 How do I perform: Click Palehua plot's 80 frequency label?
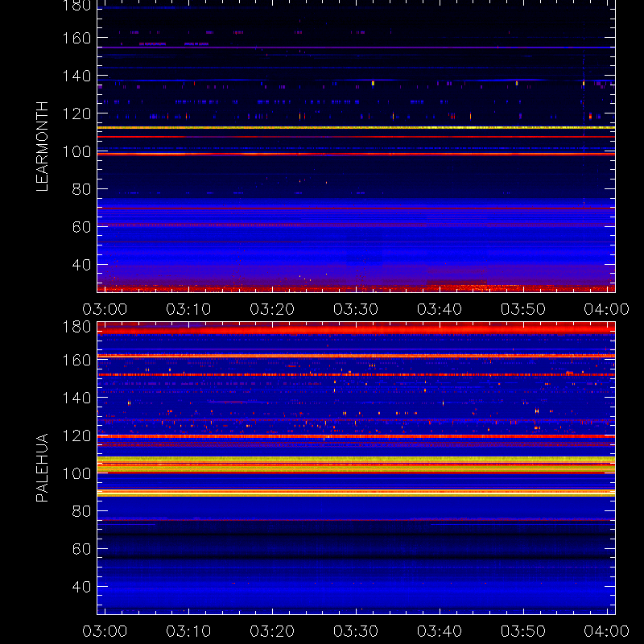81,511
